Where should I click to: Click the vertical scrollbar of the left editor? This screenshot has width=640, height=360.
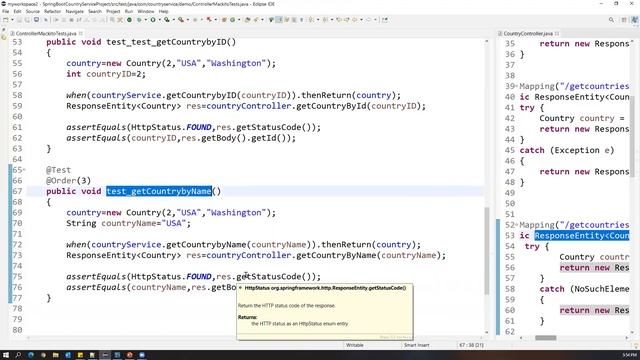(x=487, y=251)
